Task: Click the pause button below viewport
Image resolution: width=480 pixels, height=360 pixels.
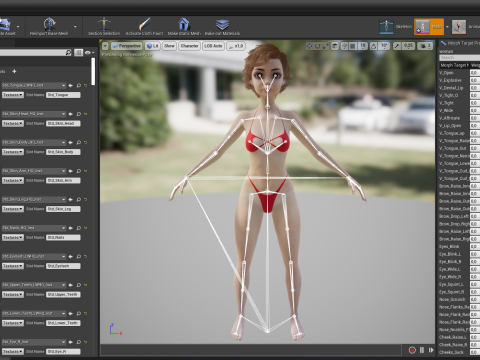Action: pyautogui.click(x=422, y=350)
